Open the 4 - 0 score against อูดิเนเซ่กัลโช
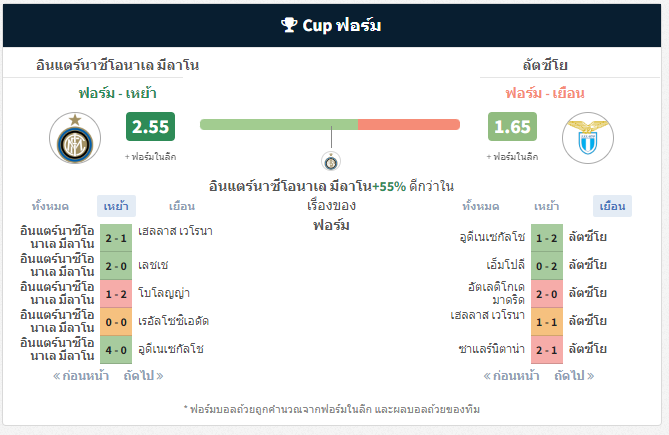669x435 pixels. coord(116,350)
